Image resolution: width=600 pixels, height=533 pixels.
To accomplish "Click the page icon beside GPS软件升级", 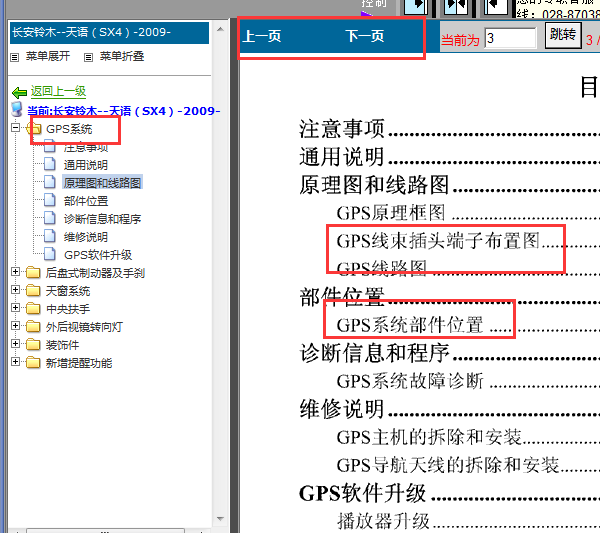I will tap(49, 254).
